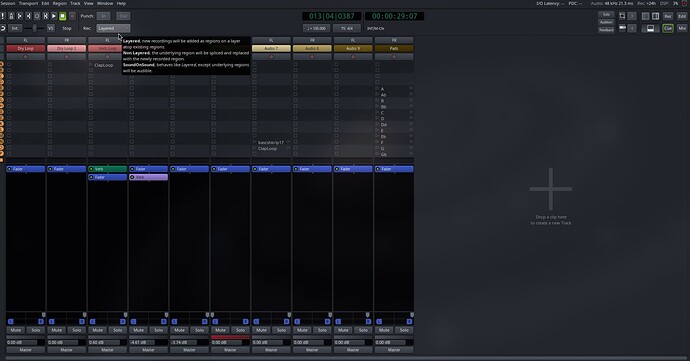Enable loop playback in transport bar

pyautogui.click(x=37, y=16)
